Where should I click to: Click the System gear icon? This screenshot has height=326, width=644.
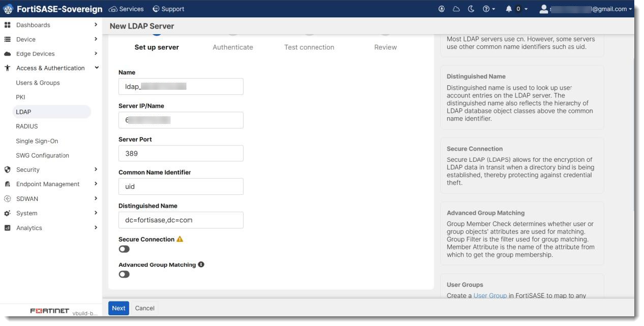[8, 213]
